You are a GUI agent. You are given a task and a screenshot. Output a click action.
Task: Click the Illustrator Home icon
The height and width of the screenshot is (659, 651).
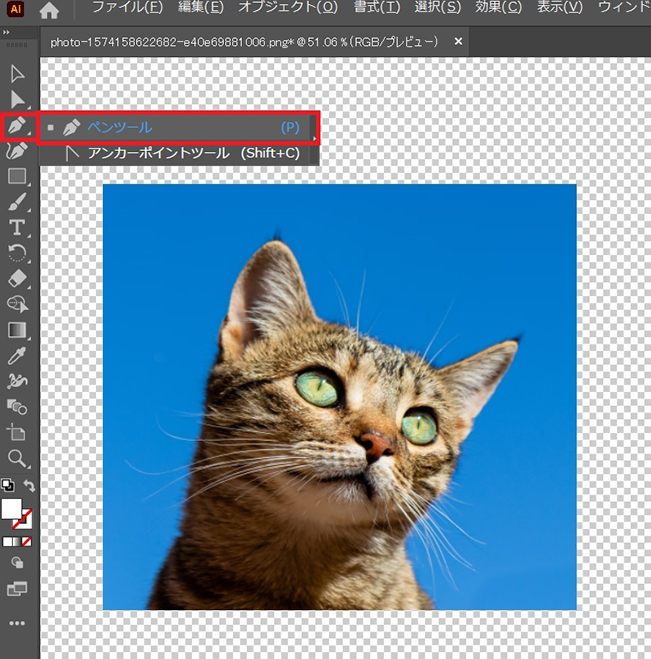click(49, 11)
